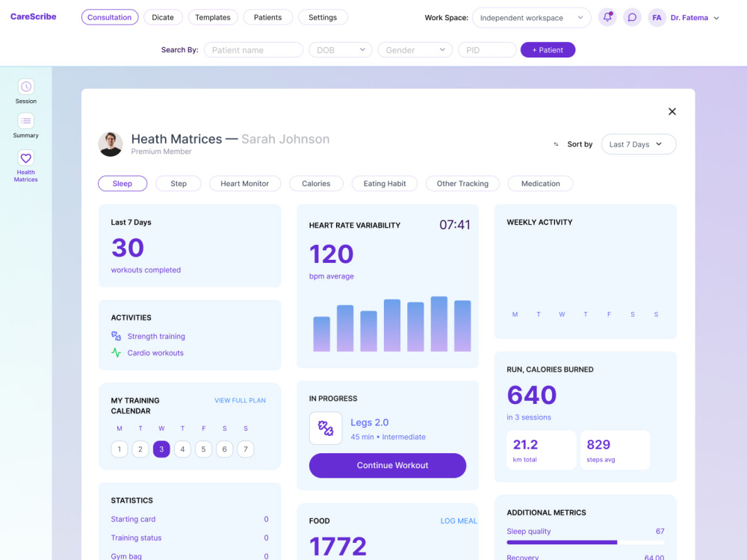Switch to the Other Tracking tab
The width and height of the screenshot is (747, 560).
[x=462, y=184]
